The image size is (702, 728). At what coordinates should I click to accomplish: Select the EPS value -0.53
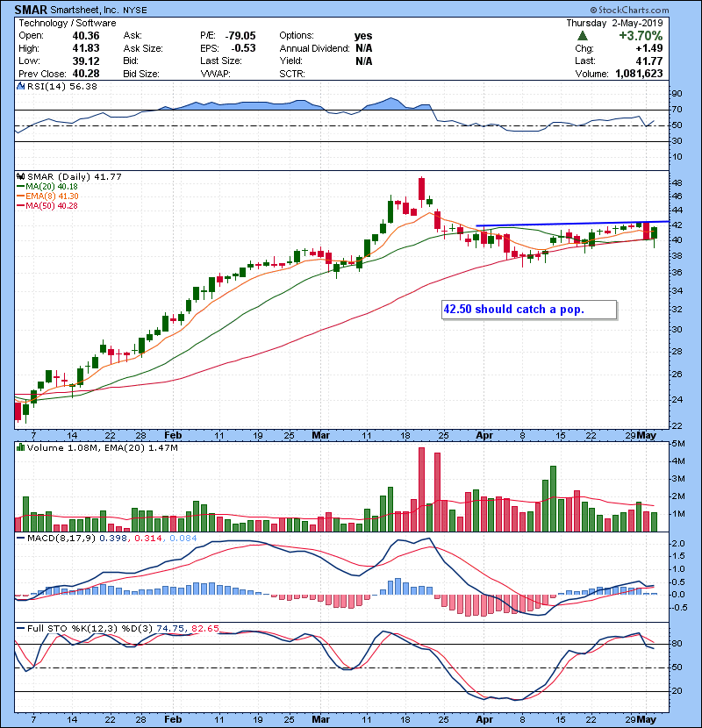(243, 48)
